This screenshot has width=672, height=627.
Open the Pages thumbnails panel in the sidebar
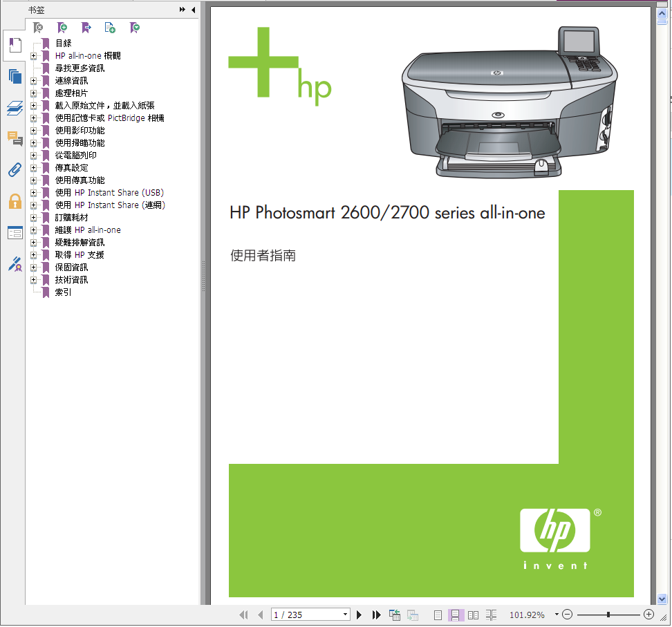pos(15,77)
